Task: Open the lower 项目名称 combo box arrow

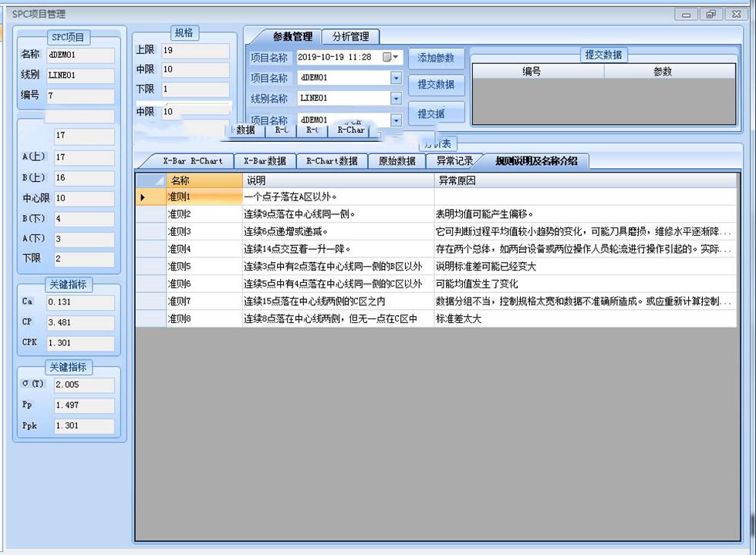Action: (x=396, y=120)
